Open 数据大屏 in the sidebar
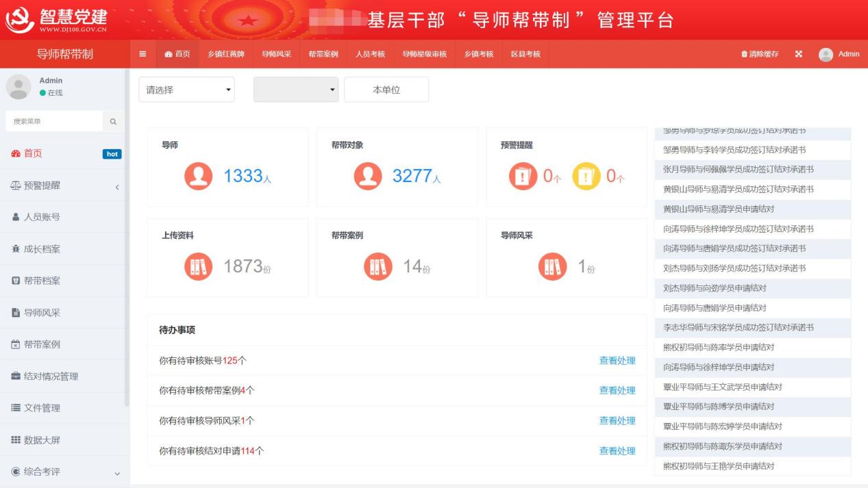Viewport: 868px width, 488px height. tap(64, 440)
